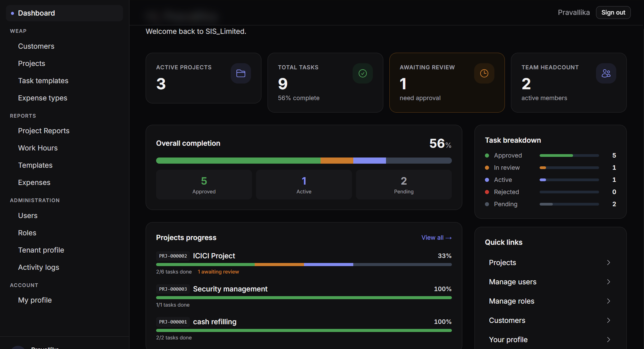This screenshot has height=349, width=644.
Task: Click the PRJ-000002 project code badge
Action: (x=173, y=256)
